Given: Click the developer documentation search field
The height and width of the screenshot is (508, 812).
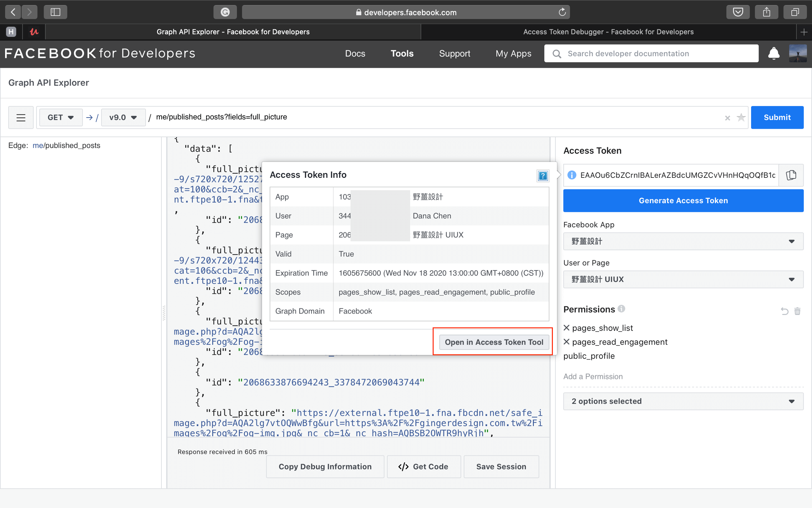Looking at the screenshot, I should (651, 54).
